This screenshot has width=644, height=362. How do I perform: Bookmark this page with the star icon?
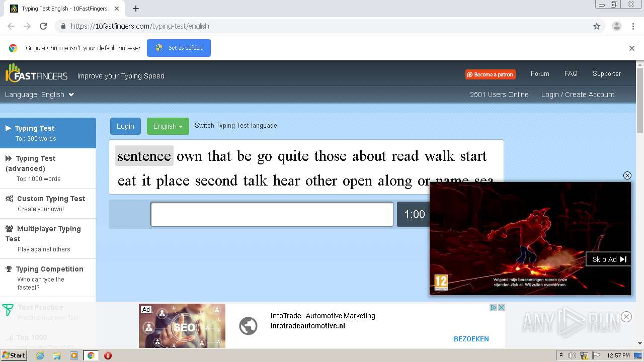597,26
